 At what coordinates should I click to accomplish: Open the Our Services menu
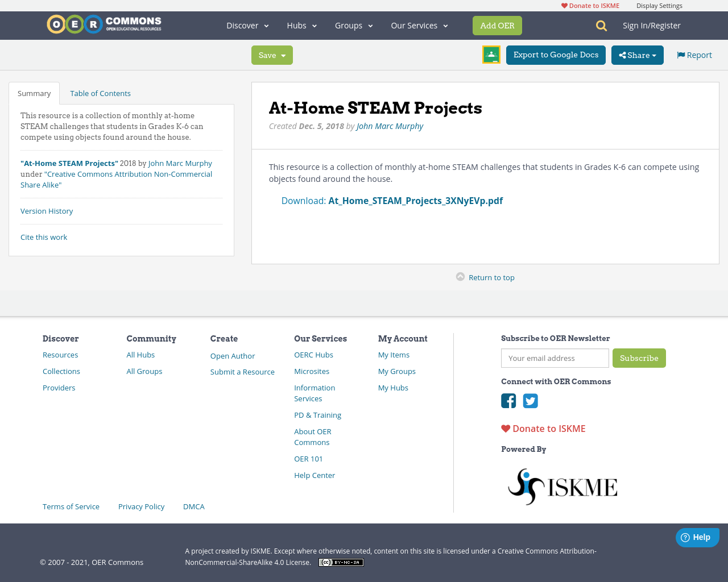point(419,25)
